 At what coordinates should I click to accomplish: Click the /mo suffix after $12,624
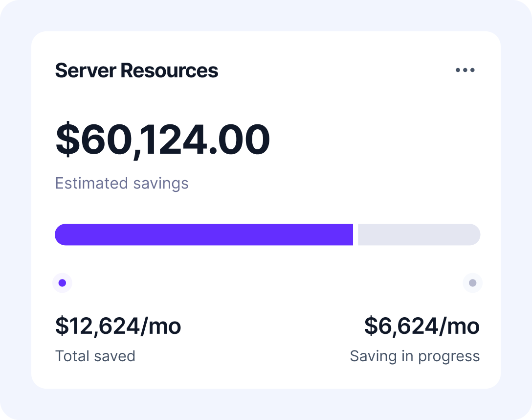[161, 326]
